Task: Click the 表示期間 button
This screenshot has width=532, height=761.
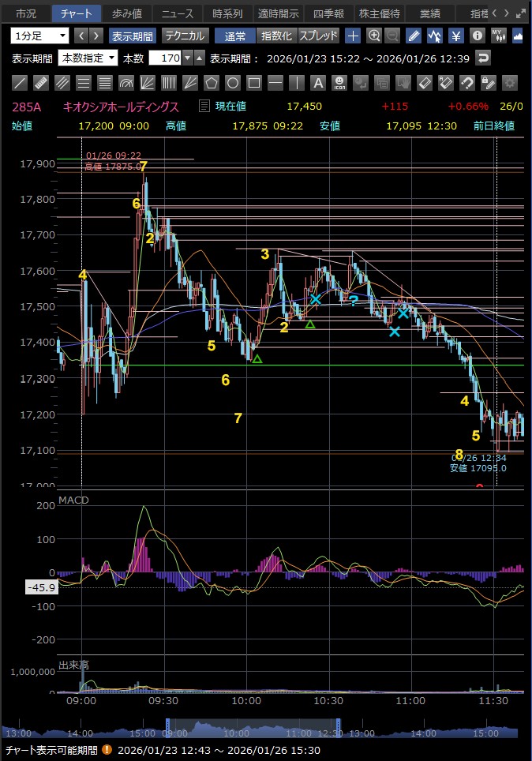Action: pos(132,36)
